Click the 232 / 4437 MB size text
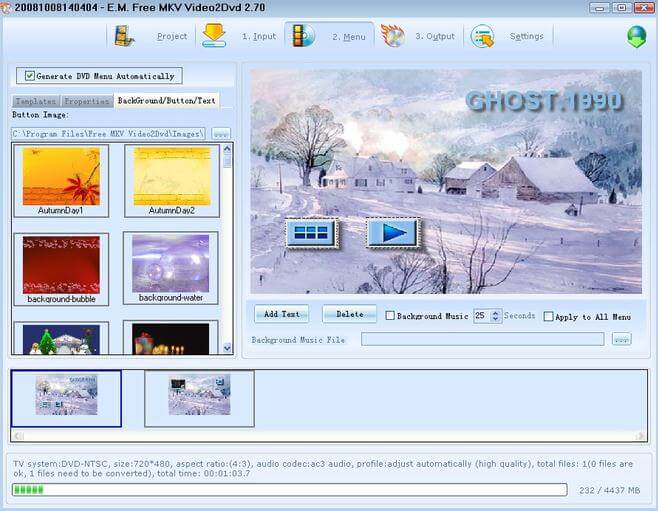The image size is (658, 511). pyautogui.click(x=609, y=490)
